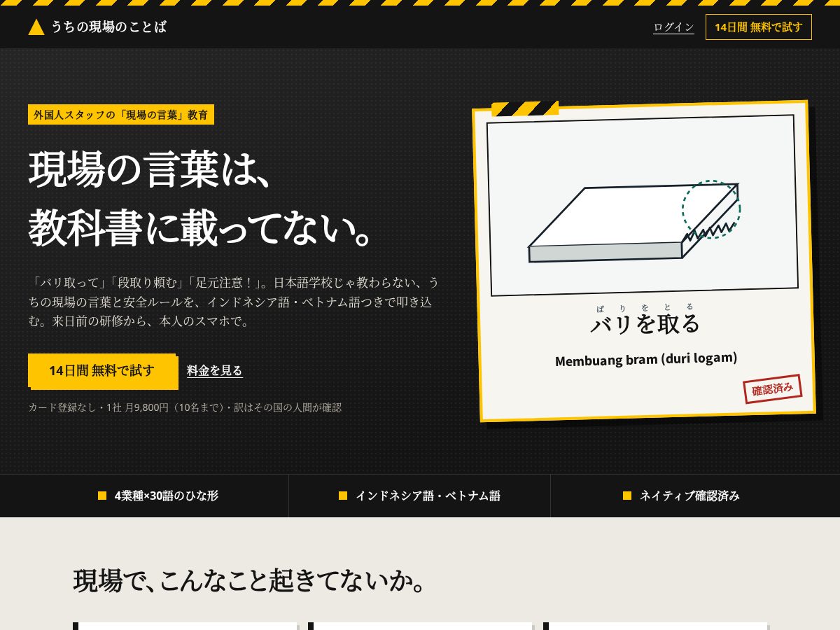The image size is (840, 630).
Task: Open the 料金を見る link
Action: click(215, 370)
